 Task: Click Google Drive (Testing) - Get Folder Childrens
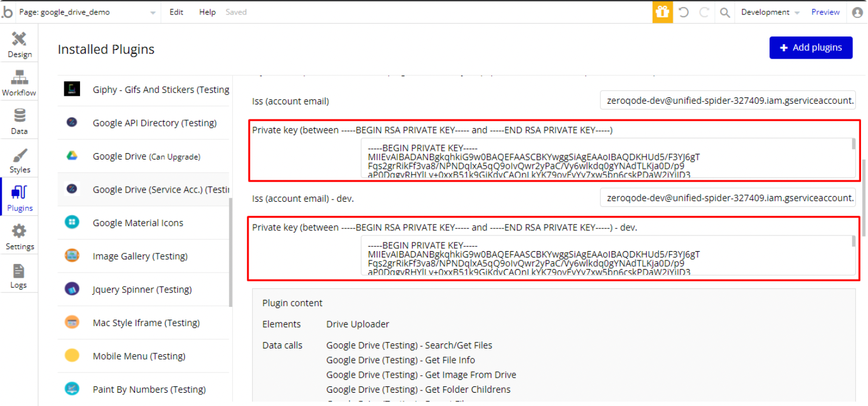point(418,390)
